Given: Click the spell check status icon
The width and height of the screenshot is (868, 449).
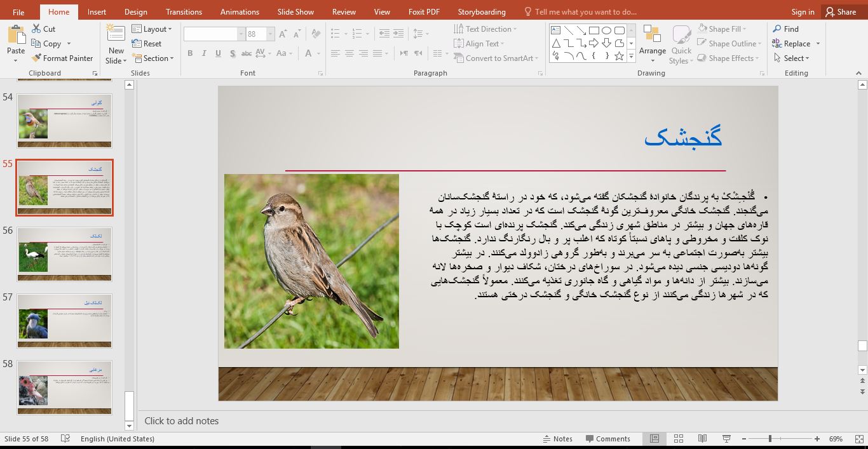Looking at the screenshot, I should [x=65, y=439].
